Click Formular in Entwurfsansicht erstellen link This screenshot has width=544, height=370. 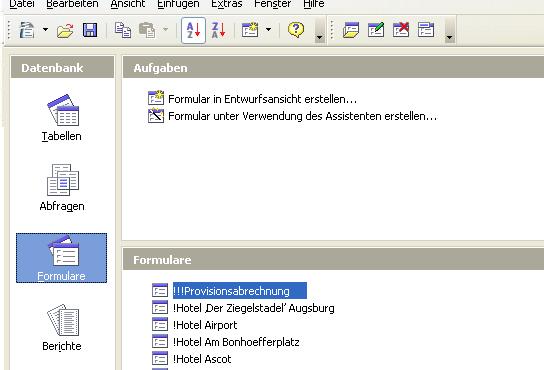pyautogui.click(x=262, y=99)
